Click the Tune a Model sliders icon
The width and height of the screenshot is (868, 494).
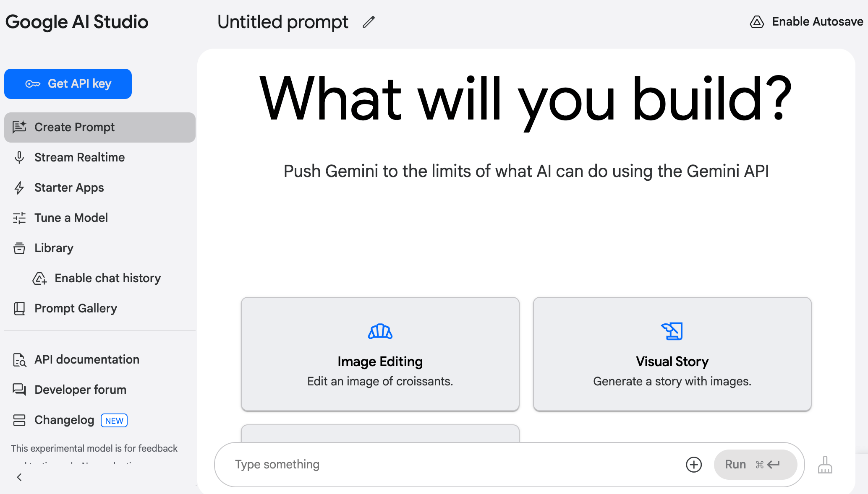(19, 218)
